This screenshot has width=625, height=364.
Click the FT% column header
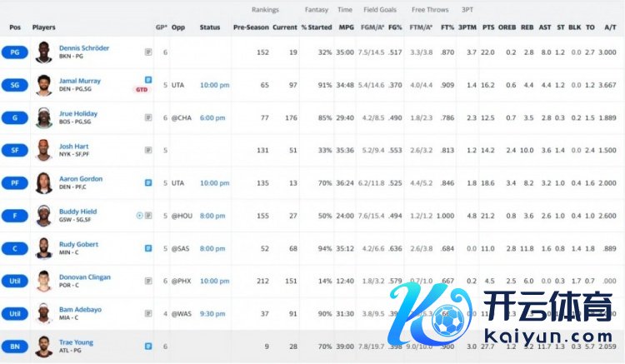click(447, 27)
